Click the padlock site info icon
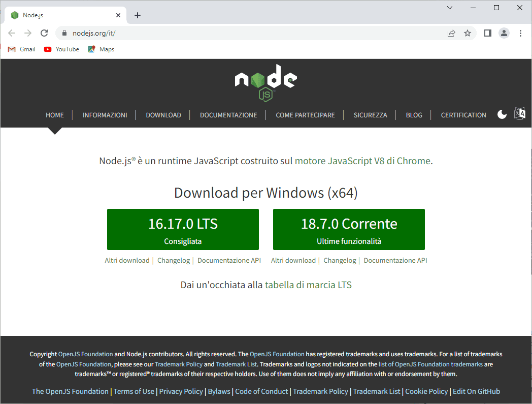Viewport: 532px width, 404px height. coord(64,33)
